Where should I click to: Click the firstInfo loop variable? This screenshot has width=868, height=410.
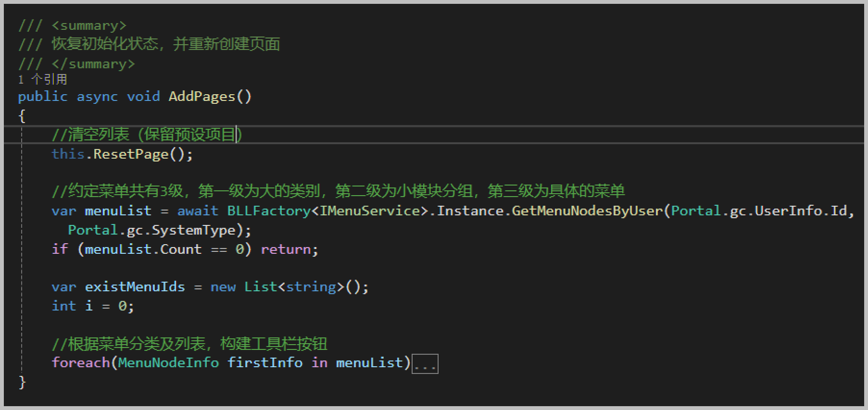(265, 363)
